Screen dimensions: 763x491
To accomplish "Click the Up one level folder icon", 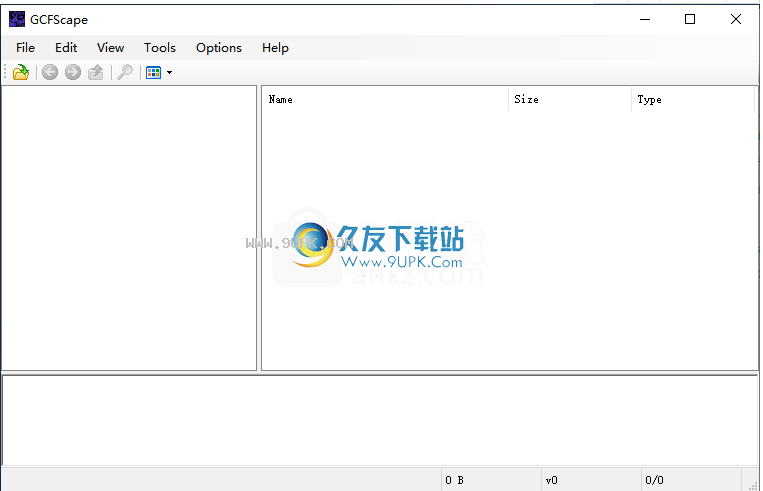I will pyautogui.click(x=96, y=73).
